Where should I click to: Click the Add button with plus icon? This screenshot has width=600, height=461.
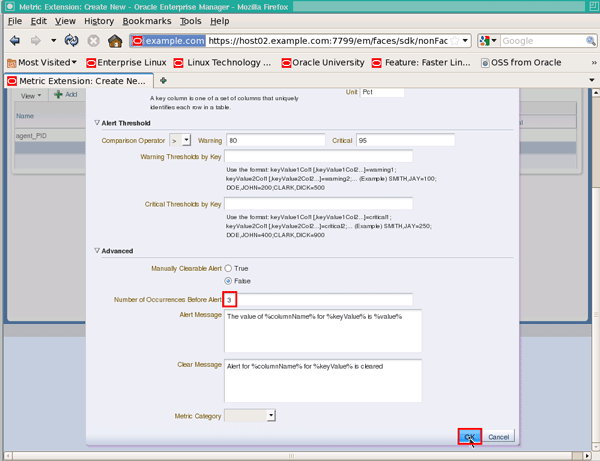(66, 94)
